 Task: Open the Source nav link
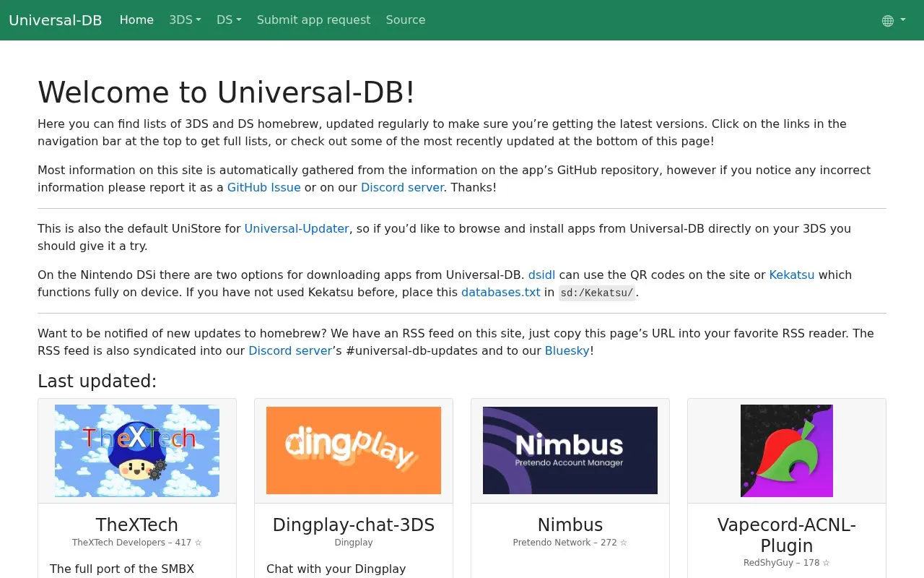coord(406,20)
